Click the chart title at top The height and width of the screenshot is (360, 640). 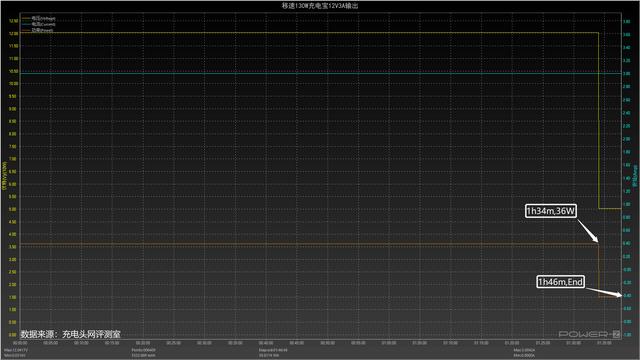coord(320,5)
